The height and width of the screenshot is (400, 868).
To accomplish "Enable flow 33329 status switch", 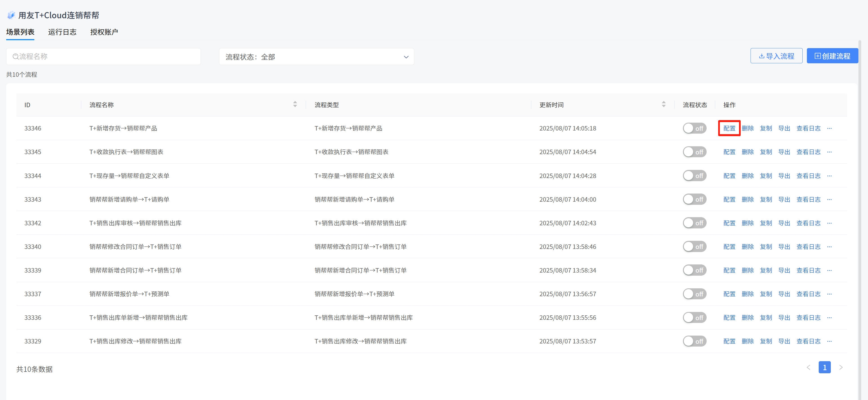I will pyautogui.click(x=695, y=341).
